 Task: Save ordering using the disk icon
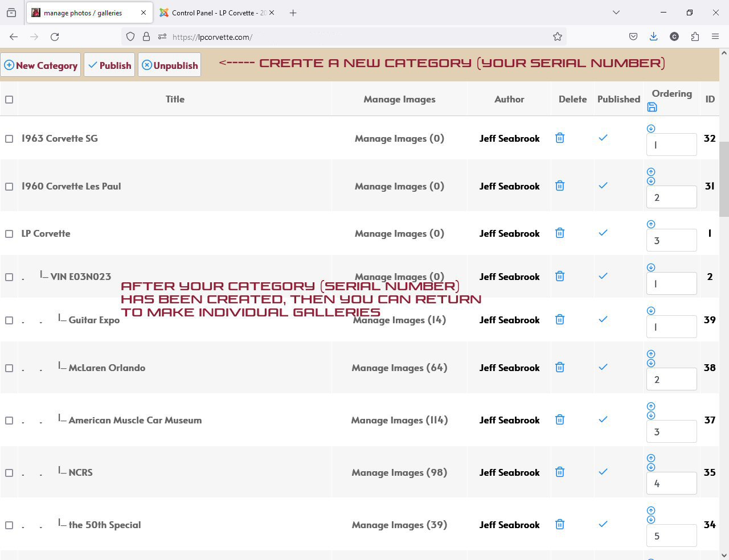(x=652, y=107)
